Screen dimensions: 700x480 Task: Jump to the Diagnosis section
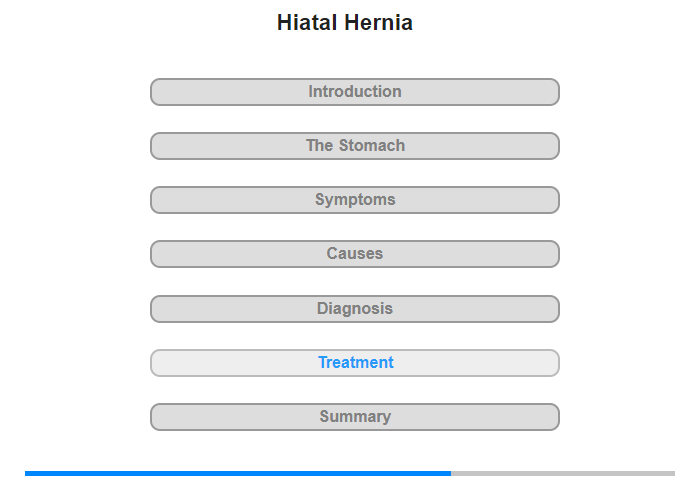(355, 309)
